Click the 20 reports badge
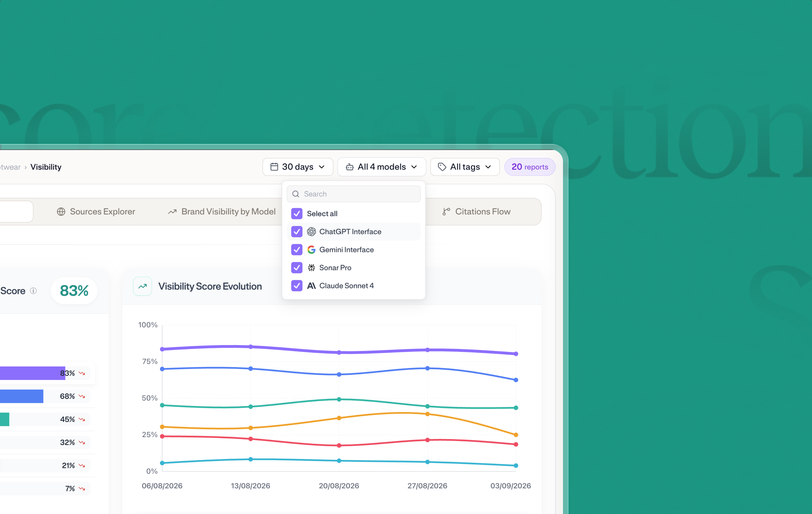The width and height of the screenshot is (812, 514). tap(530, 167)
